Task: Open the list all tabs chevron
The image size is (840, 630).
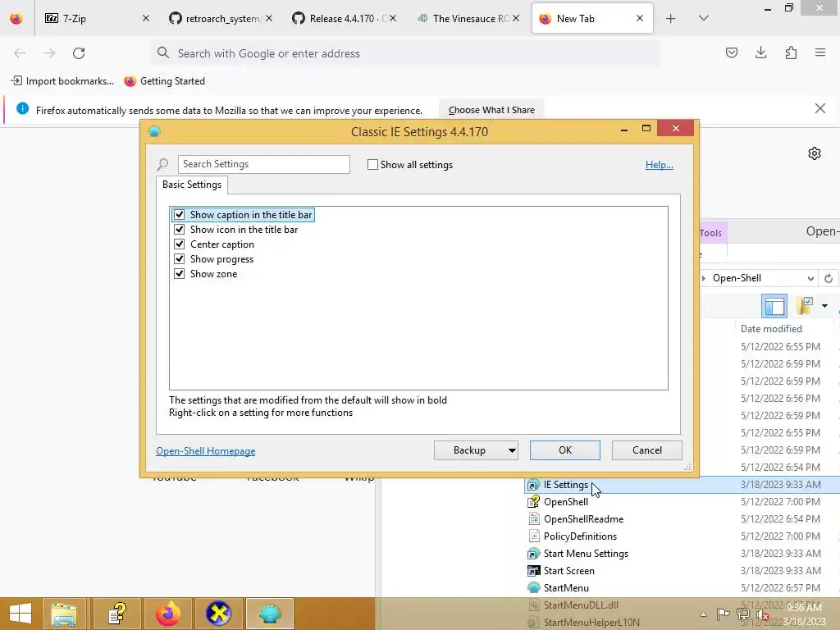Action: coord(704,19)
